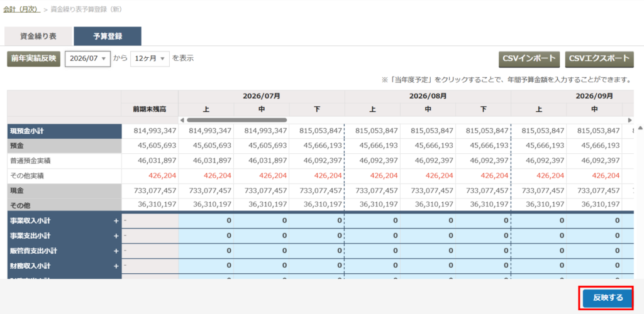Expand the 財務収入小計 row with plus icon

(116, 266)
